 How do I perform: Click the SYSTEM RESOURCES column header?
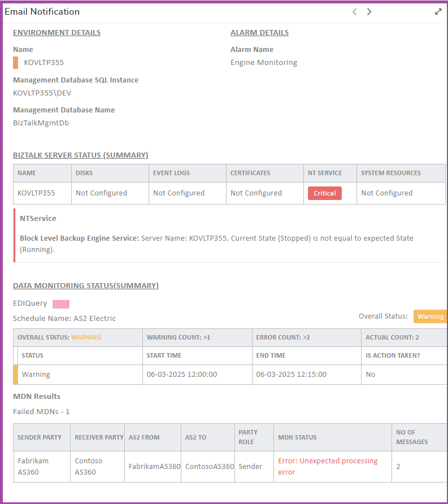[401, 173]
